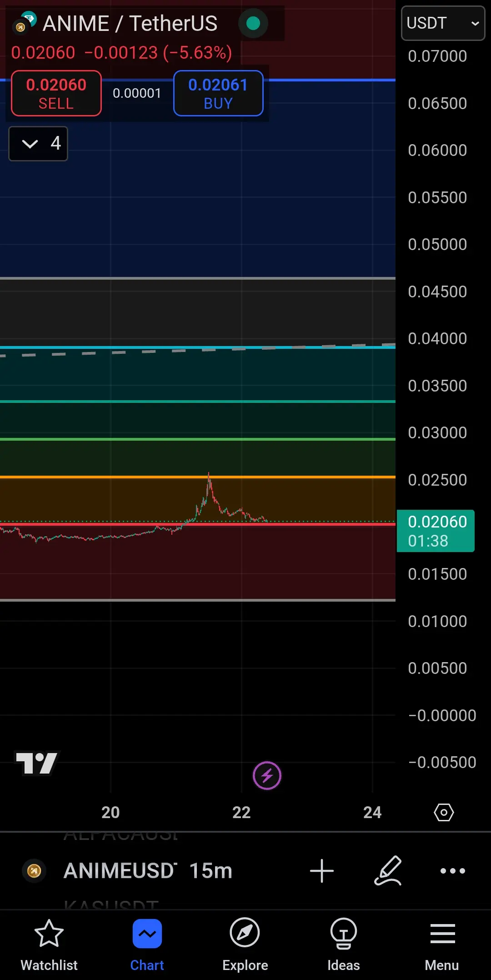
Task: Open the ANIME / TetherUS symbol title
Action: click(130, 24)
